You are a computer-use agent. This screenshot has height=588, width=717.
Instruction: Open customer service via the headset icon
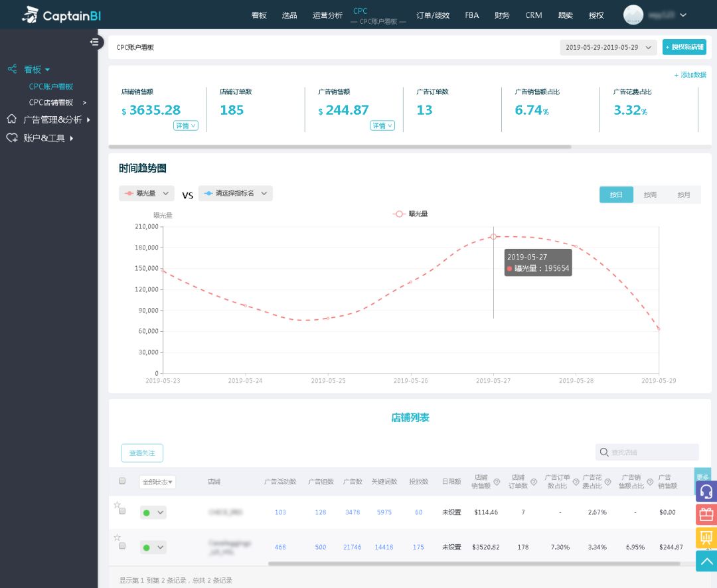[706, 492]
